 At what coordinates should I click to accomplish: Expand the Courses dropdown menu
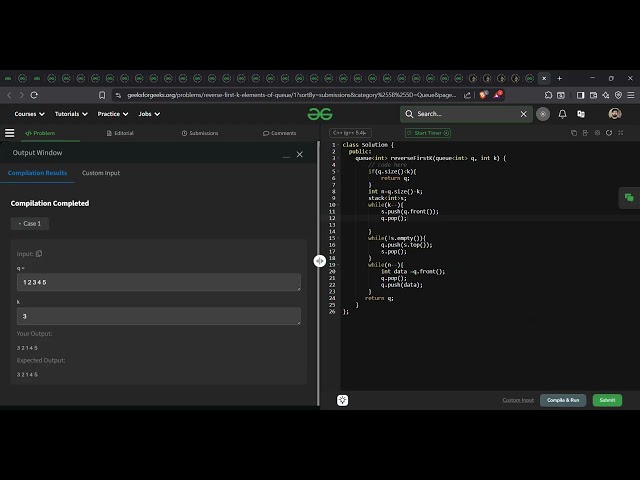pyautogui.click(x=29, y=114)
